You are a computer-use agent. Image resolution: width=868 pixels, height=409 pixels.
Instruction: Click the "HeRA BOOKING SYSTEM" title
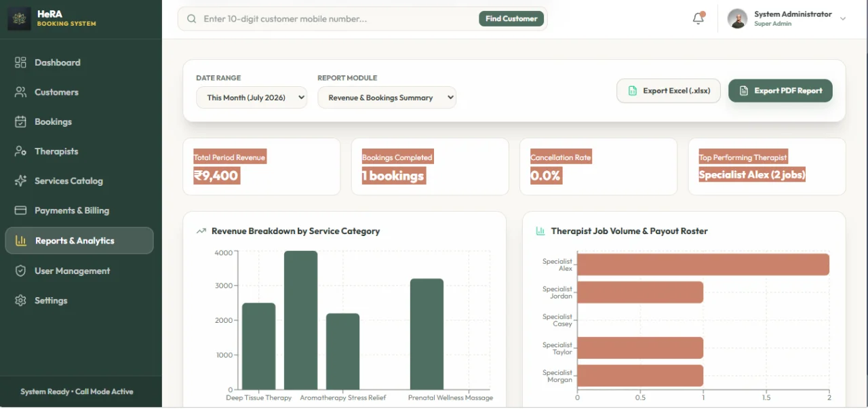tap(66, 18)
